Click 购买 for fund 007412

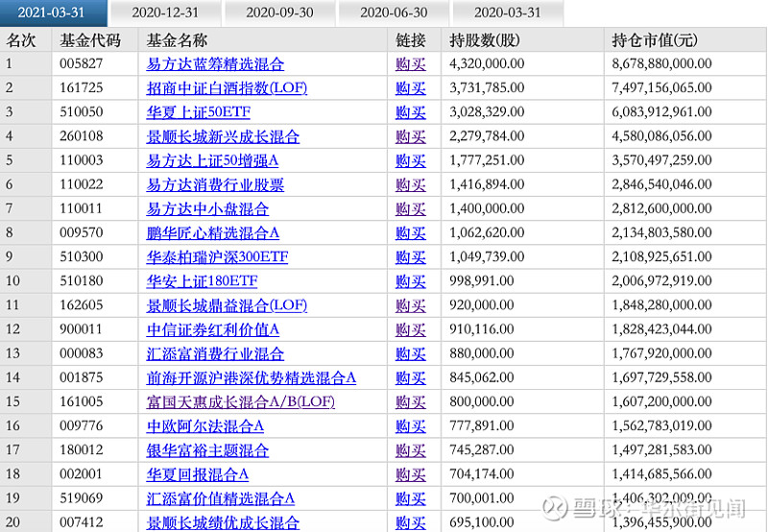point(411,522)
